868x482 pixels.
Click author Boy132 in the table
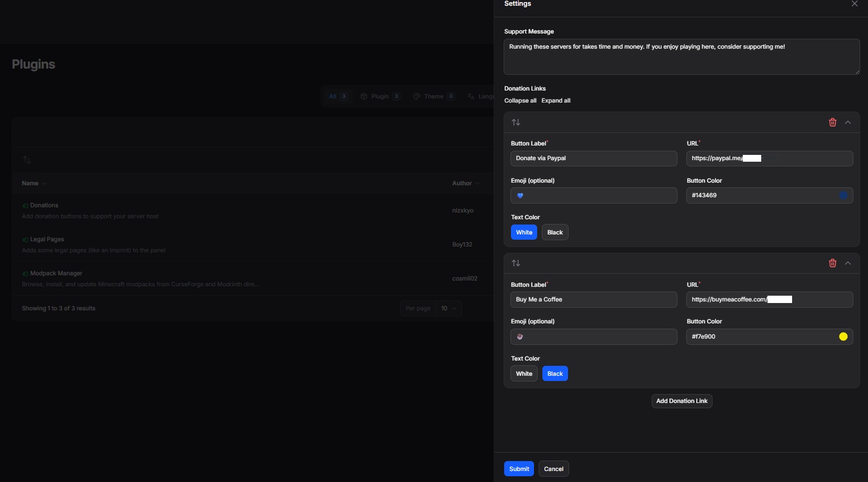[x=462, y=244]
